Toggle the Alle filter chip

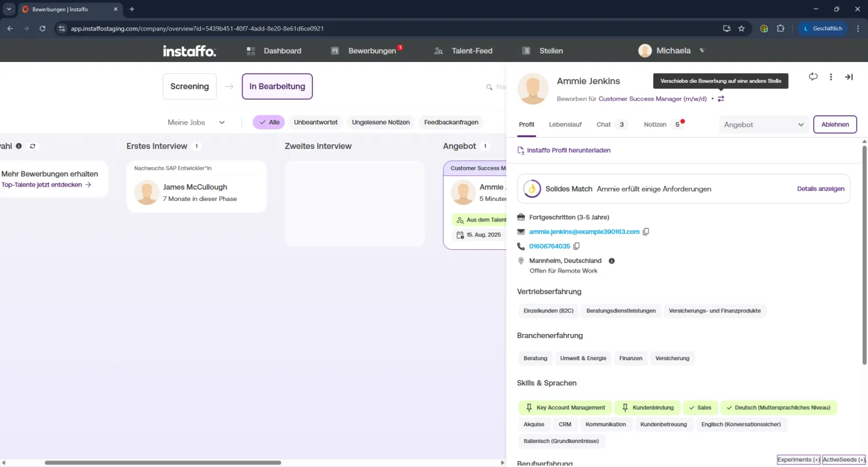[269, 122]
